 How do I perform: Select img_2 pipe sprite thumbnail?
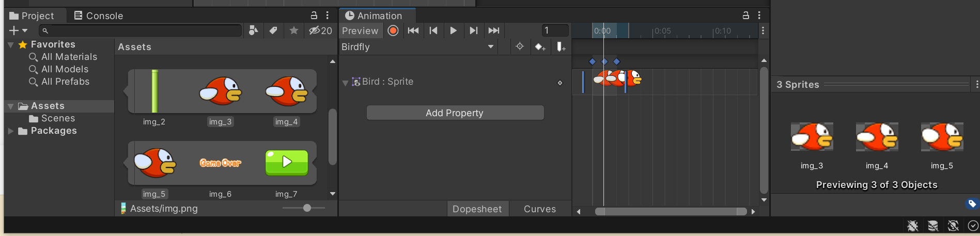(x=154, y=92)
